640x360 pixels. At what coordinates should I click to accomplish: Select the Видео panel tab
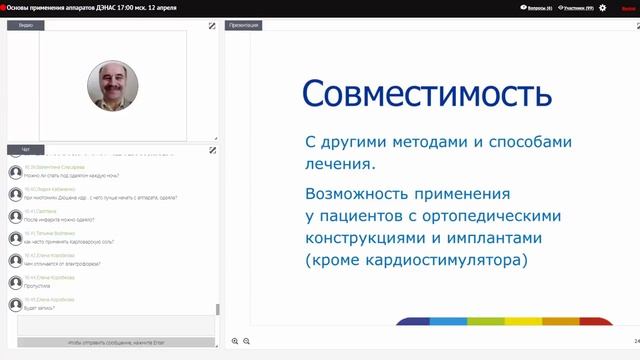[x=26, y=25]
